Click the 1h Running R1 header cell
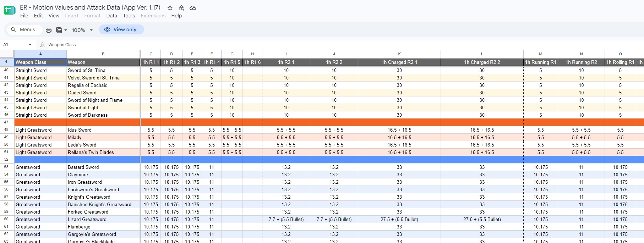644x243 pixels. coord(541,62)
